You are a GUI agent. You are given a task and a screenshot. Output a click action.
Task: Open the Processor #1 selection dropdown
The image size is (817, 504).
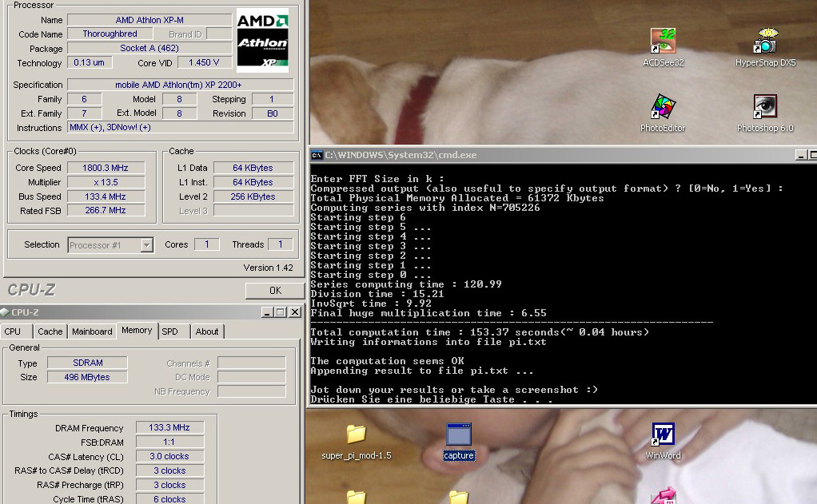click(147, 245)
